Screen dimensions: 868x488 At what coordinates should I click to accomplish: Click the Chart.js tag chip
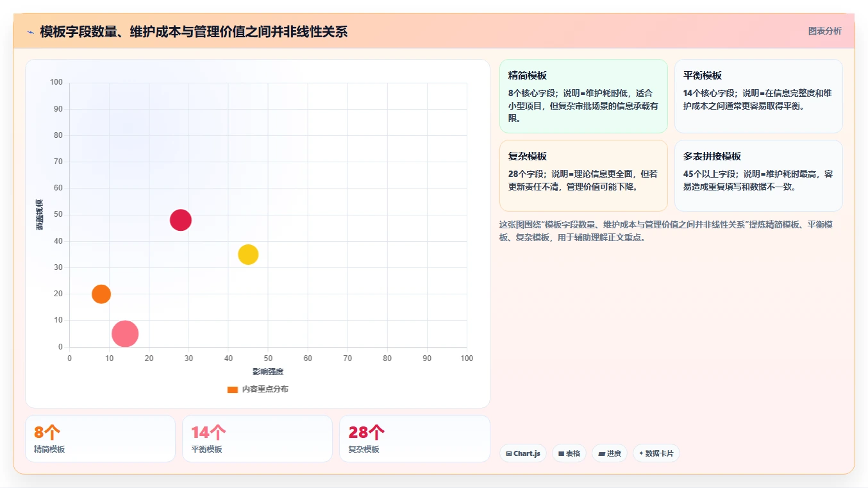(523, 453)
